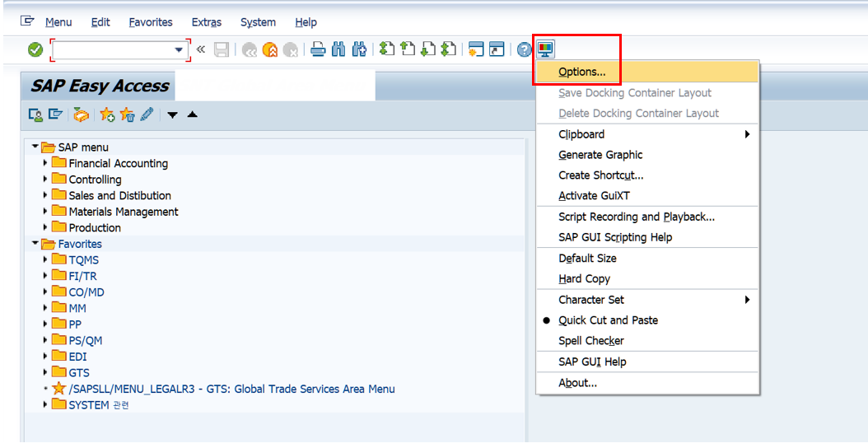The image size is (868, 448).
Task: Click the grayed-out Save diskette icon
Action: click(222, 50)
